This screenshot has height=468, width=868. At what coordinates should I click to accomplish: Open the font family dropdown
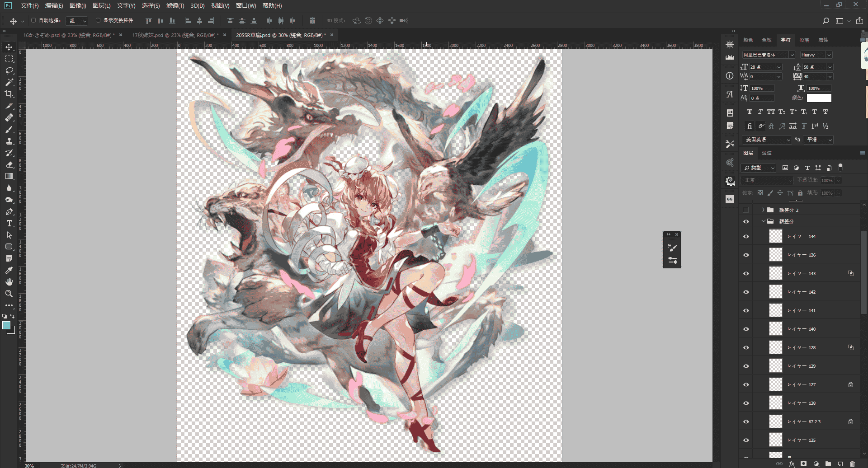[792, 55]
